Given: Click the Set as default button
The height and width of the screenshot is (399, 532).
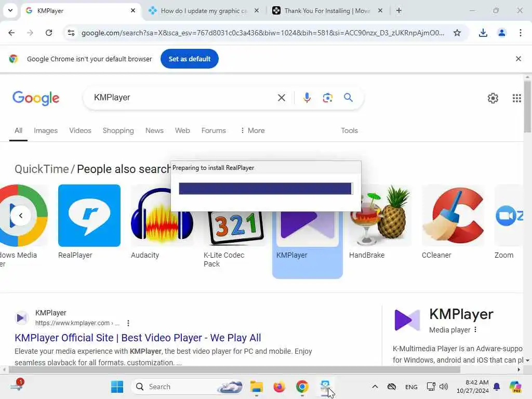Looking at the screenshot, I should 189,59.
